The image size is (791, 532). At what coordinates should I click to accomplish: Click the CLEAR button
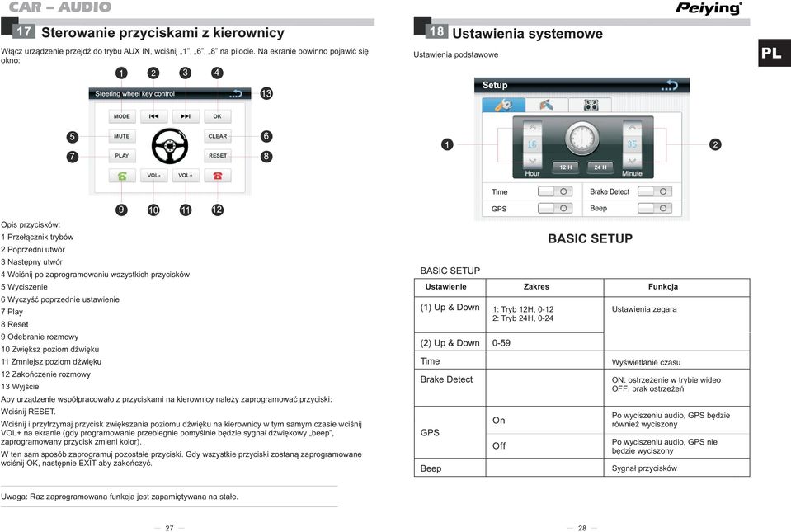[218, 136]
